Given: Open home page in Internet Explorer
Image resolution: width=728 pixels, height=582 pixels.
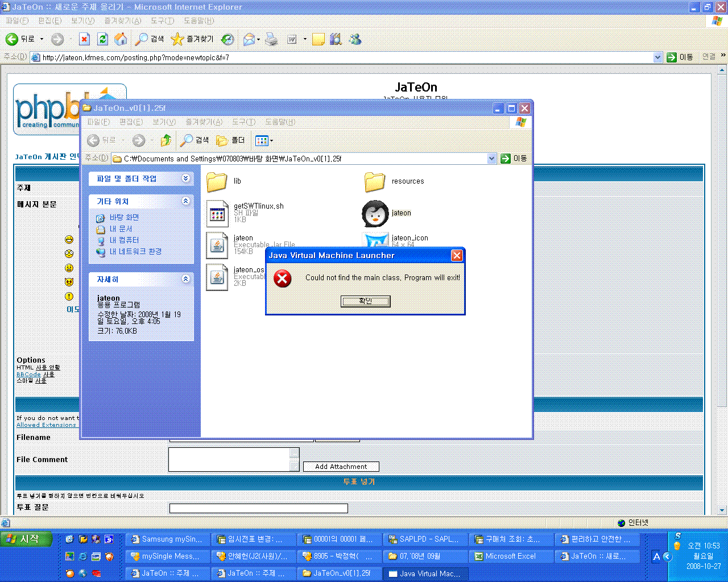Looking at the screenshot, I should pos(121,39).
